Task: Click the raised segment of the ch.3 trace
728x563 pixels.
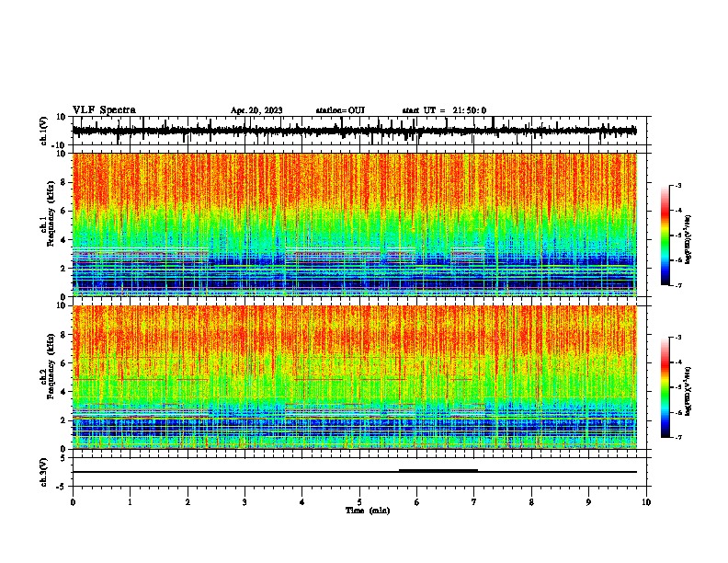Action: [438, 470]
